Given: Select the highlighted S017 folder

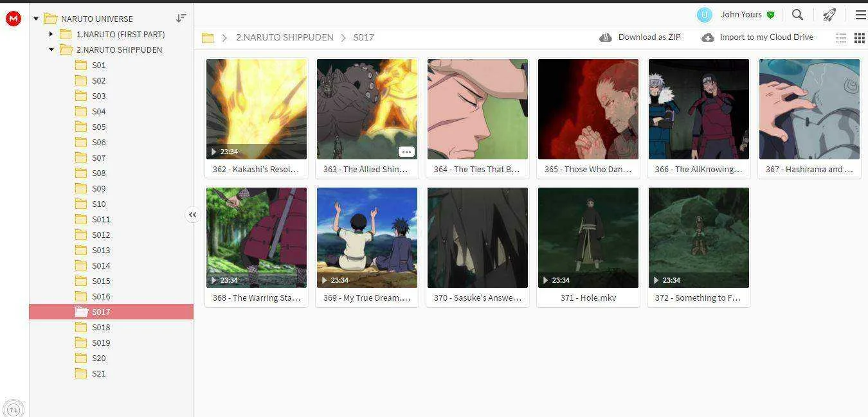Looking at the screenshot, I should [x=111, y=312].
